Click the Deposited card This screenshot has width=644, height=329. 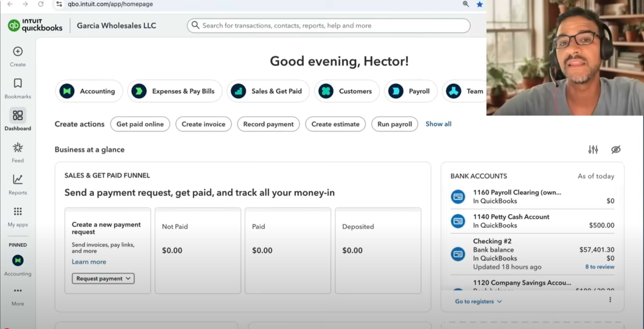click(378, 251)
